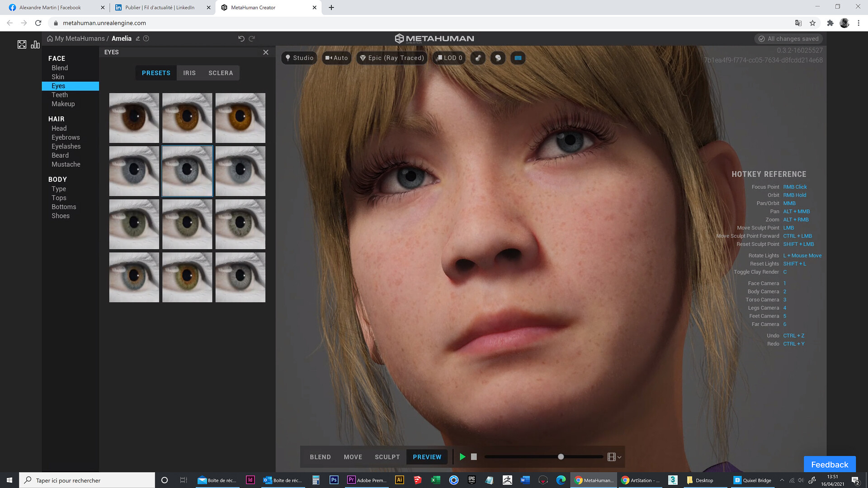Toggle the hotkey reference keyboard icon
The image size is (868, 488).
coord(518,58)
